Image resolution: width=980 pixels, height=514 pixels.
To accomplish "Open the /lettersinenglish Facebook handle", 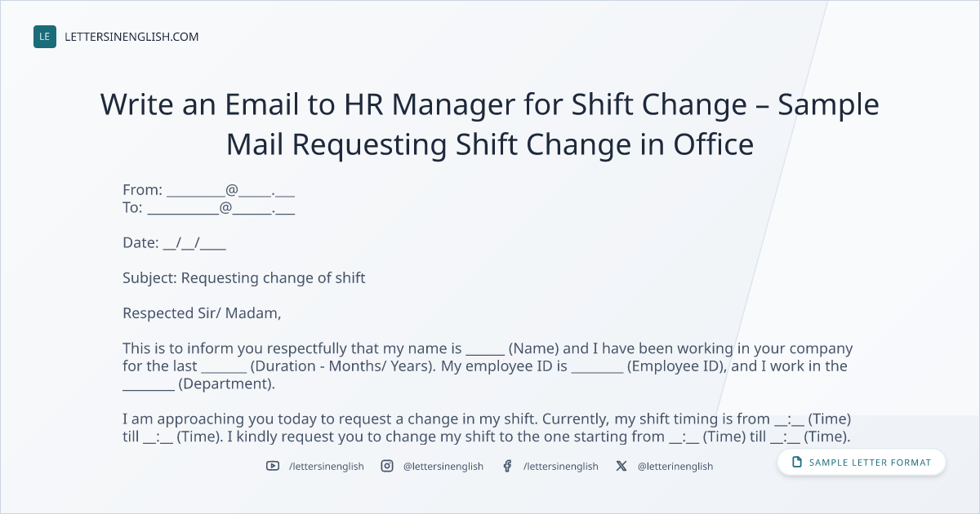I will (x=560, y=466).
